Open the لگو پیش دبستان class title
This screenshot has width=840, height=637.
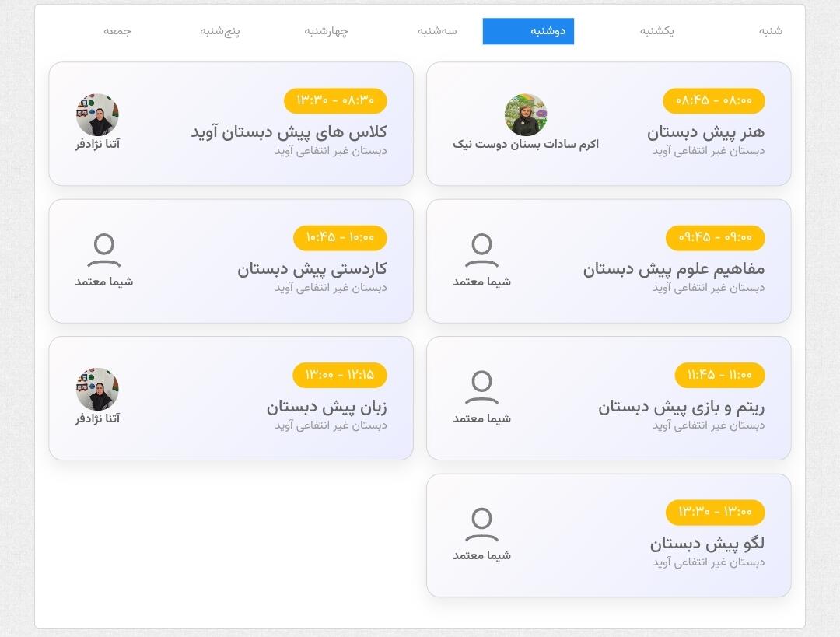click(x=707, y=543)
